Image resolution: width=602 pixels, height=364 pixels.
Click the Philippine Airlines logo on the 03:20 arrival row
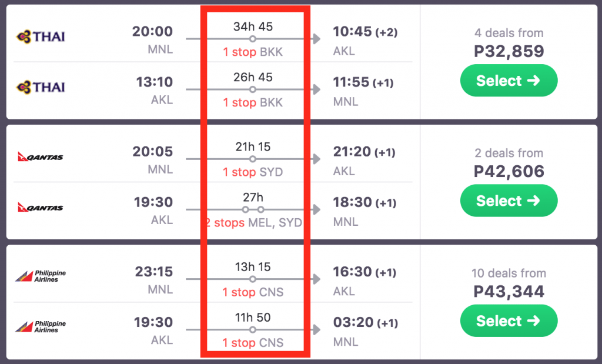point(41,327)
